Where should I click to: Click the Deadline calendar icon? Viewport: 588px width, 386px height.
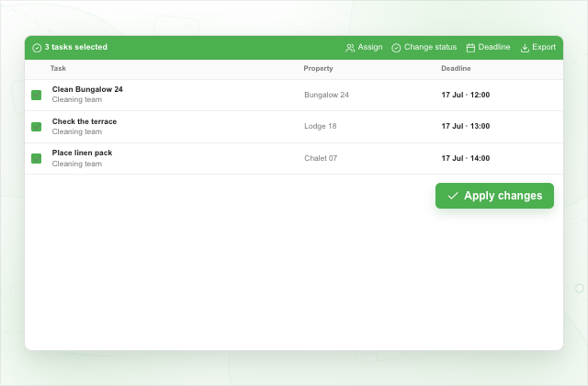pos(470,48)
